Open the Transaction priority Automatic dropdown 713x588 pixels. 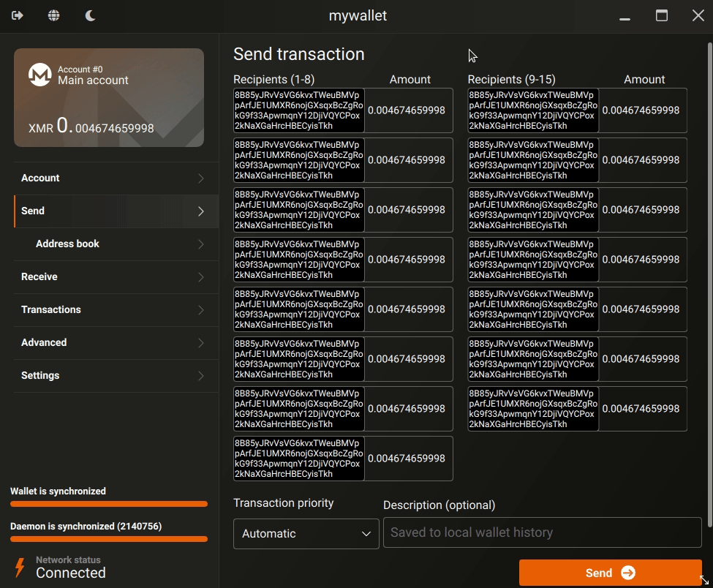tap(306, 533)
